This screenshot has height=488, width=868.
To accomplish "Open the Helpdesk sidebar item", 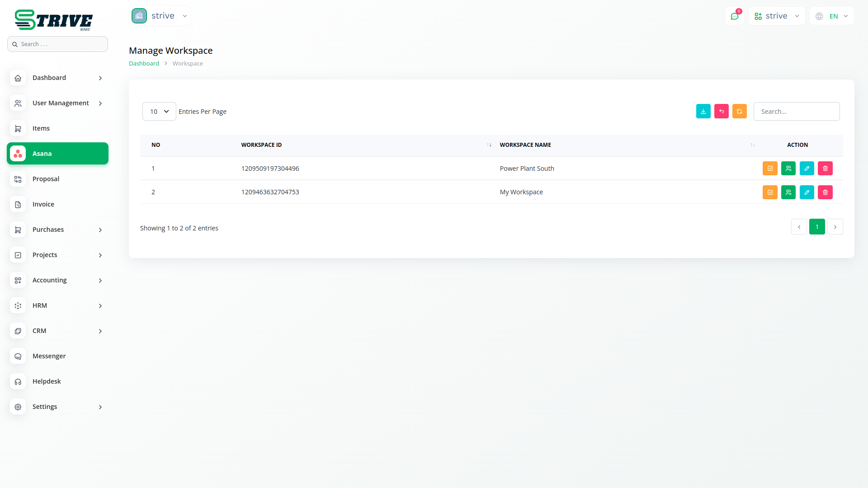I will [47, 381].
